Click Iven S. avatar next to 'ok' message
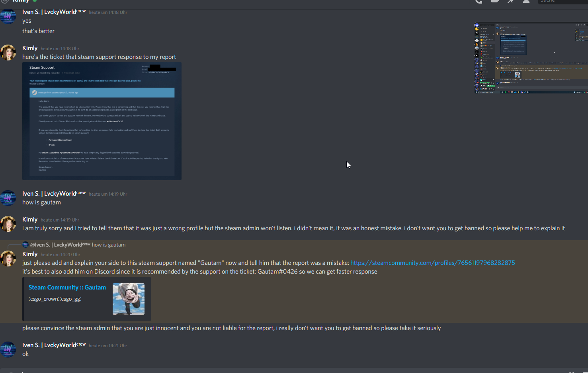Viewport: 588px width, 373px height. tap(8, 350)
